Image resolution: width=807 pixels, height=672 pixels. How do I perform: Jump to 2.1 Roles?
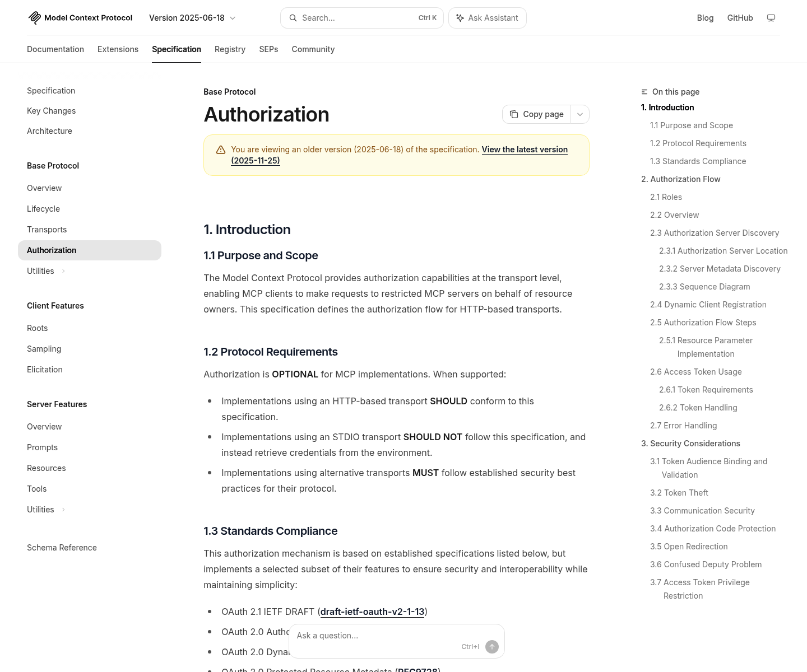coord(666,197)
